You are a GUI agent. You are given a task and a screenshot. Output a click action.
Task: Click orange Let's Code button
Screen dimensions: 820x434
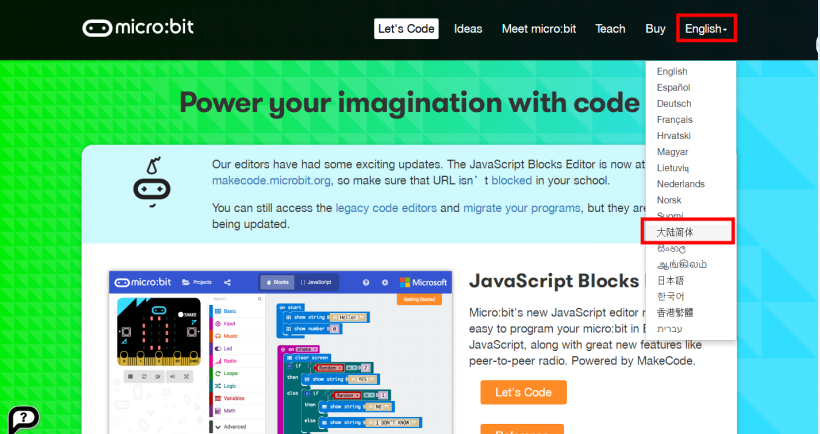523,392
